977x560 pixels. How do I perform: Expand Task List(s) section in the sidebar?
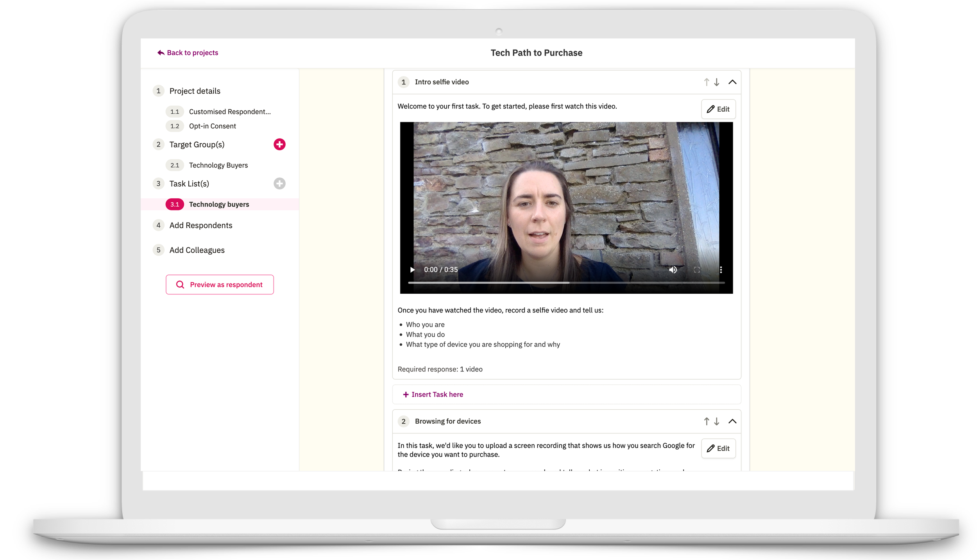click(189, 184)
